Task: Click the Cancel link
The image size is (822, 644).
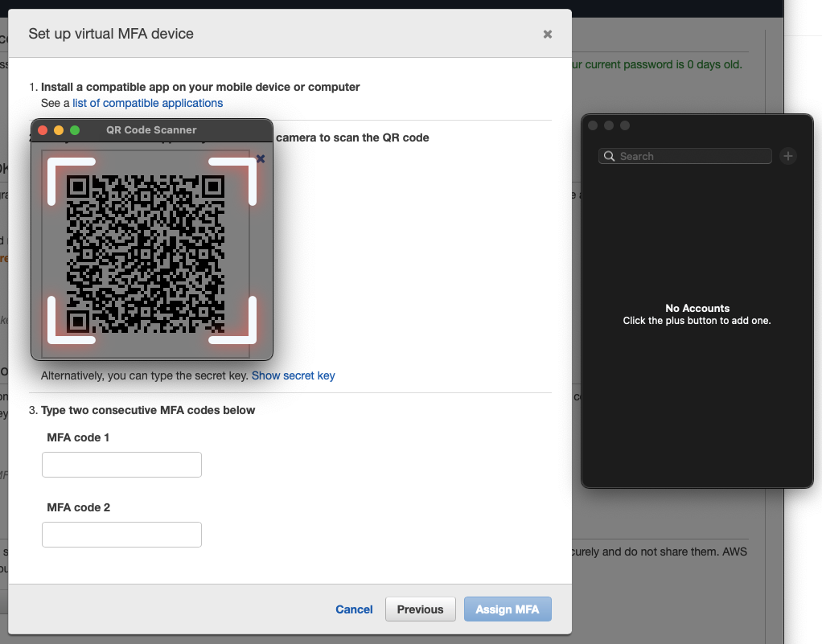Action: tap(354, 609)
